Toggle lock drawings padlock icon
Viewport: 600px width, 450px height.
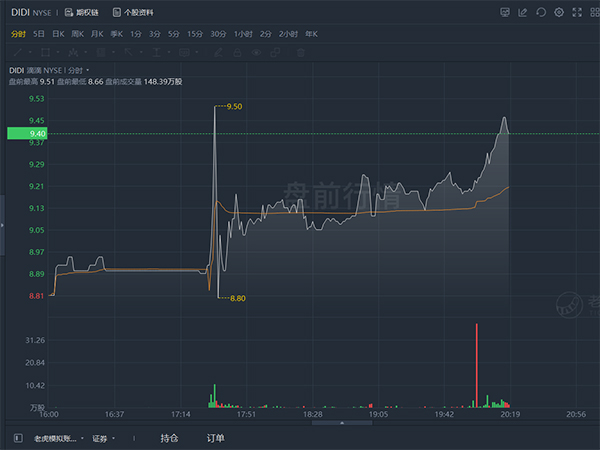tap(237, 52)
